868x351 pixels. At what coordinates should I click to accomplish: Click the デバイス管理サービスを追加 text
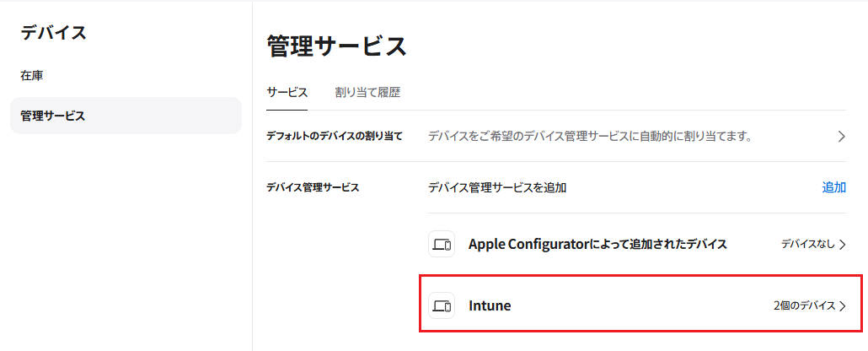click(x=497, y=187)
